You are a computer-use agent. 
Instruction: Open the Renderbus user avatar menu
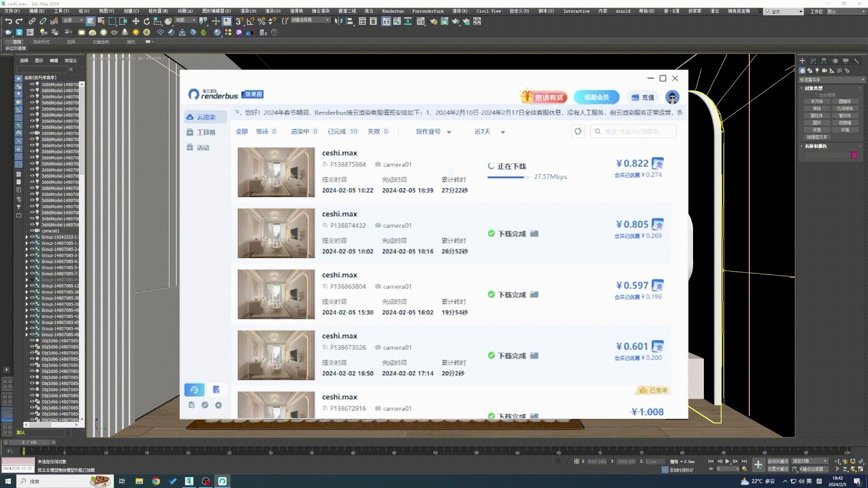click(x=672, y=97)
